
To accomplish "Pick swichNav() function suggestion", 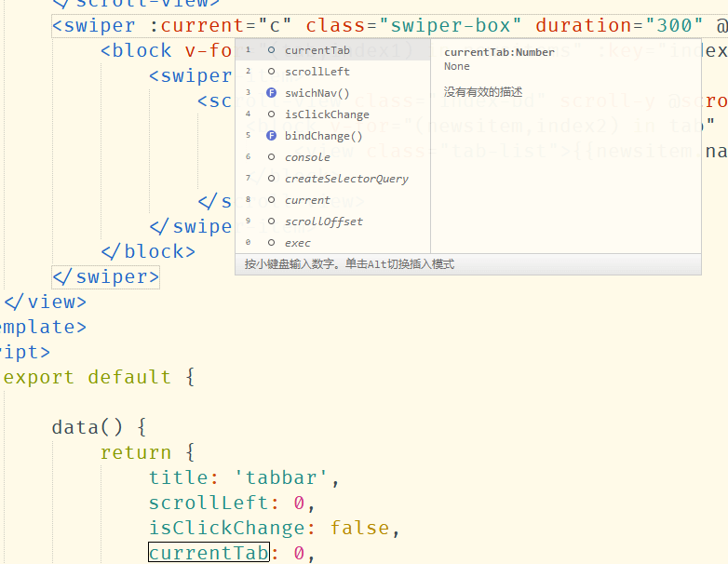I will 333,93.
